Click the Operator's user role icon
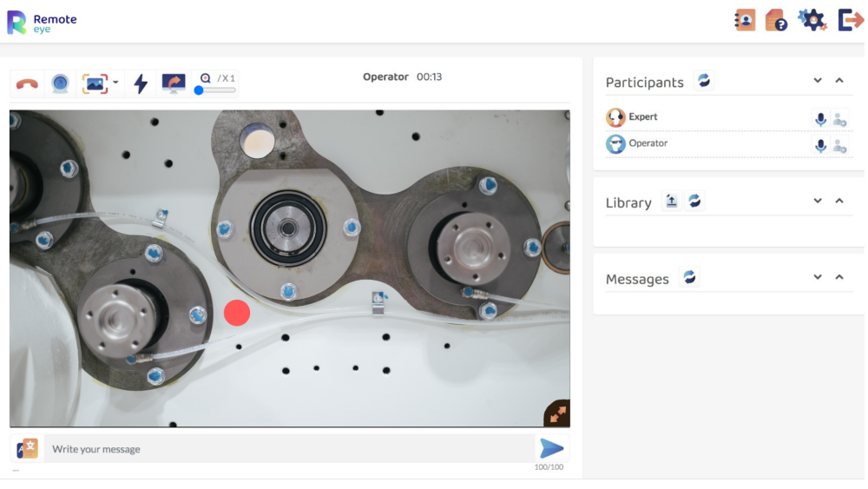 click(x=839, y=146)
